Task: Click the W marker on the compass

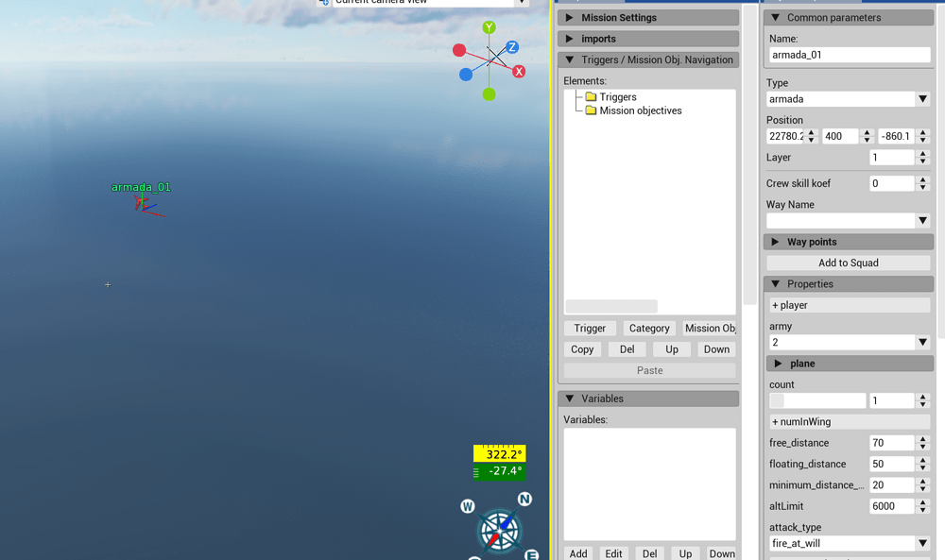Action: 468,506
